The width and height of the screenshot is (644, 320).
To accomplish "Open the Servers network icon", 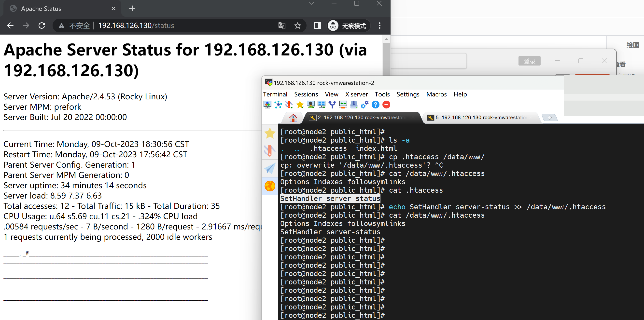I will [278, 105].
